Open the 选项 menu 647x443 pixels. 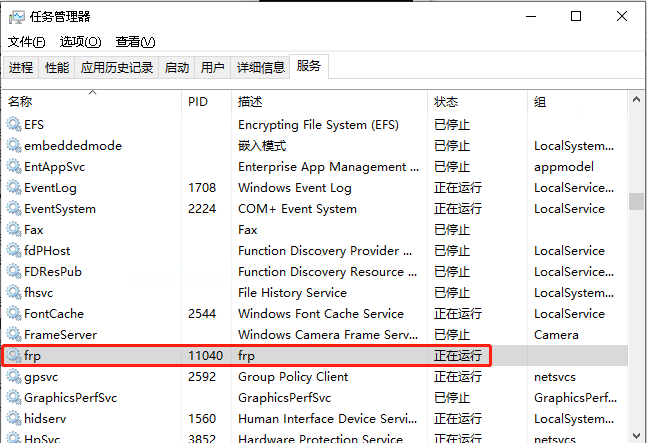tap(80, 42)
